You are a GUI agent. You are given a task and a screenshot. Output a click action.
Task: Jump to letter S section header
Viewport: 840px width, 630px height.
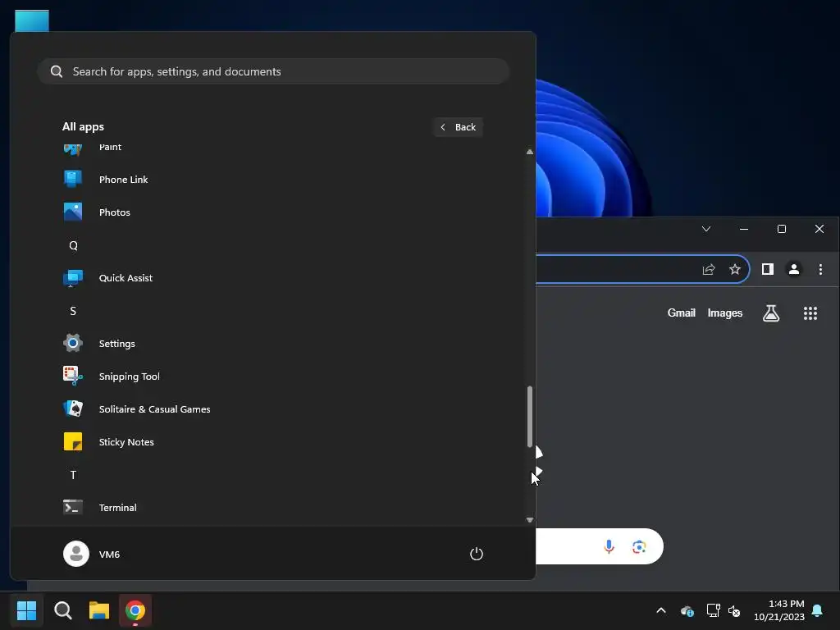tap(73, 311)
